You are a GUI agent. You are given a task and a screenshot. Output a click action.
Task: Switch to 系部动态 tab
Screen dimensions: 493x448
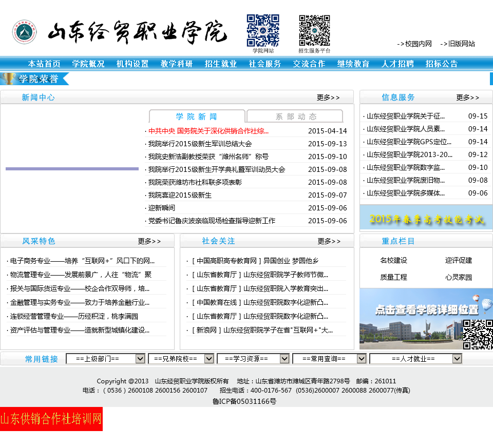coord(295,116)
